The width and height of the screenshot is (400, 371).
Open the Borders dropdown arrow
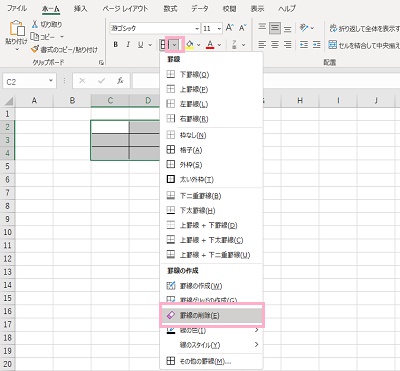(175, 45)
